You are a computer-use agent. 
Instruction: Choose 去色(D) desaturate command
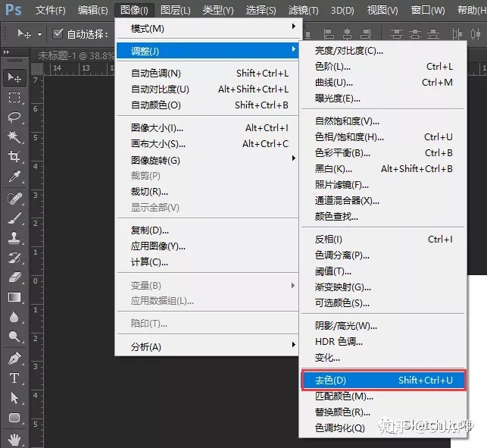pos(383,380)
